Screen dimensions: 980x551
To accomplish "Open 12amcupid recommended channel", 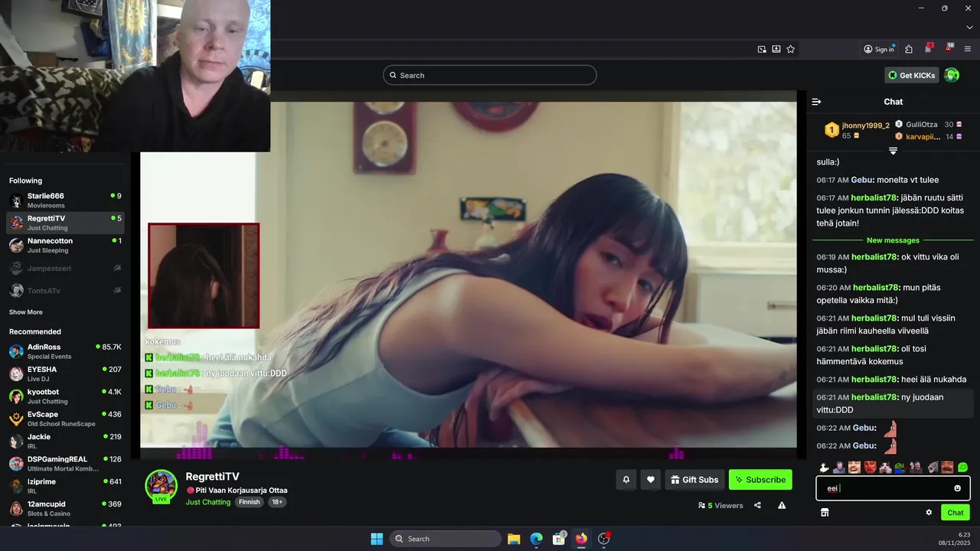I will 65,508.
